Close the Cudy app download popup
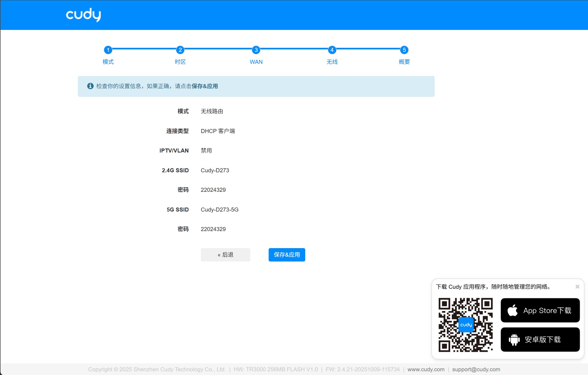The height and width of the screenshot is (375, 588). point(577,287)
